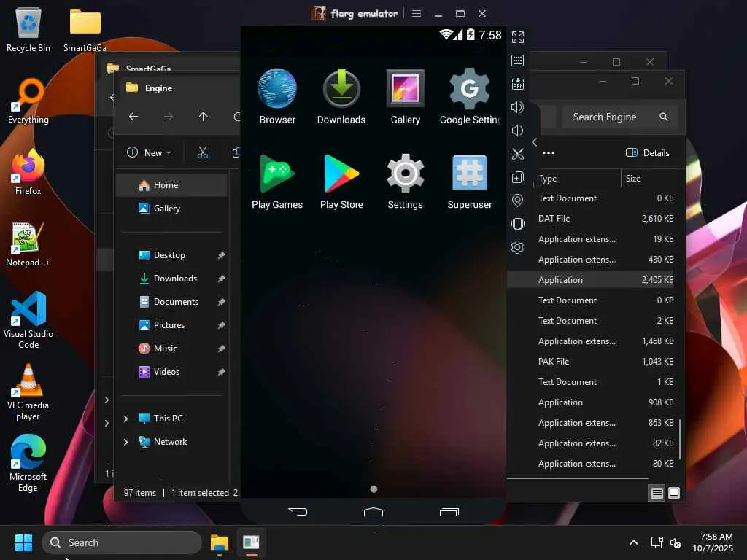747x560 pixels.
Task: Open the emulator hamburger menu
Action: [417, 13]
